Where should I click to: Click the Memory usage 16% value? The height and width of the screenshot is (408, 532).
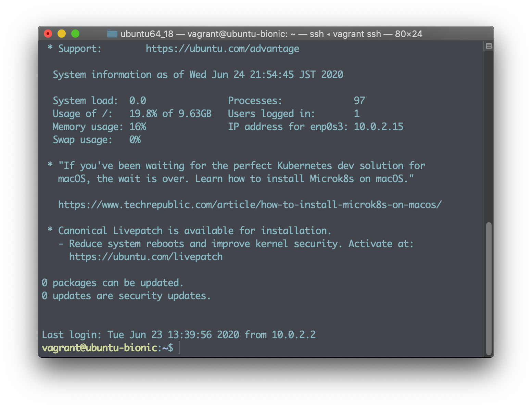pos(138,127)
